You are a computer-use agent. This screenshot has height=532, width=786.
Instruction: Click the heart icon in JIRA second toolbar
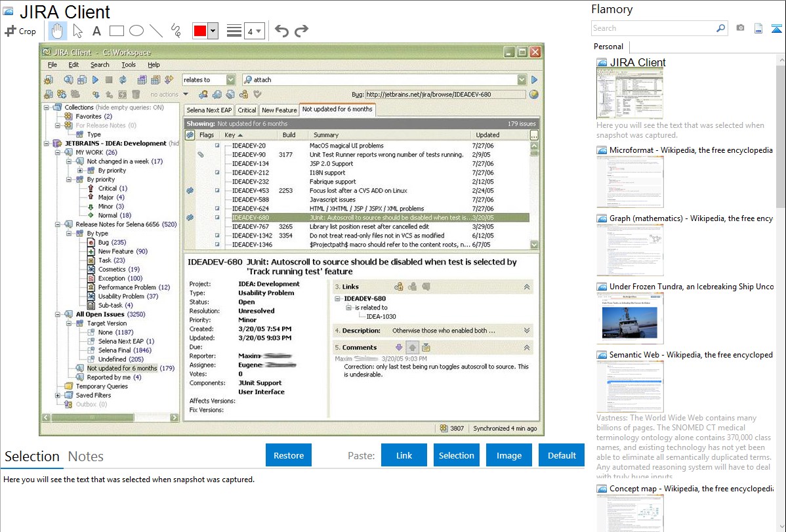(x=258, y=94)
